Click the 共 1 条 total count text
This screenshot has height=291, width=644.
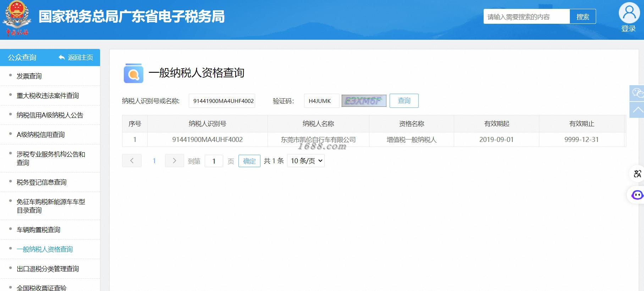[274, 161]
